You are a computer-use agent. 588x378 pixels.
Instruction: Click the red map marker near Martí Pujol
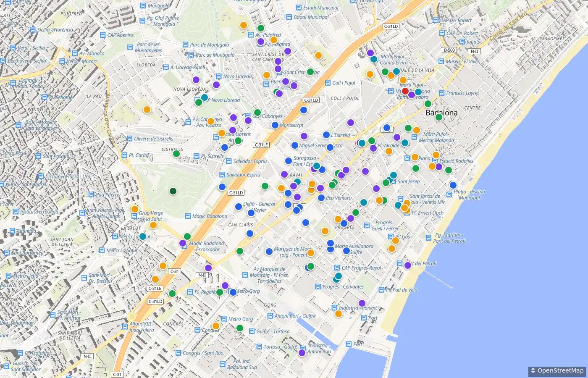tap(405, 91)
